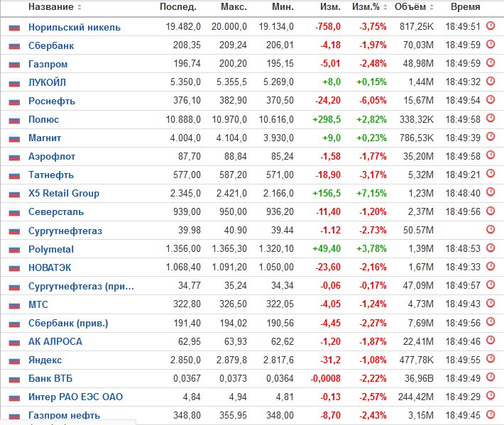Select last price 19.482,0
Image resolution: width=504 pixels, height=425 pixels.
point(183,27)
